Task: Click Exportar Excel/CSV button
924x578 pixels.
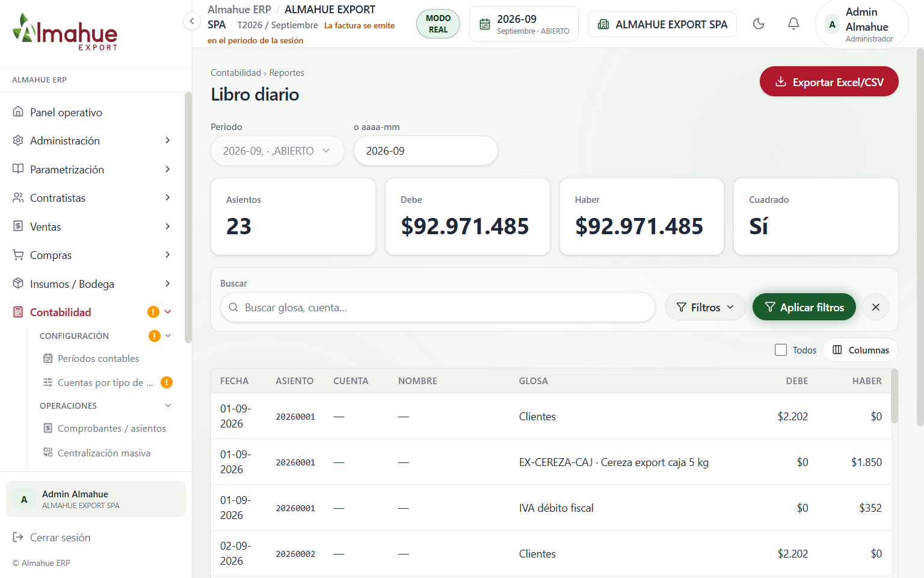Action: 829,81
